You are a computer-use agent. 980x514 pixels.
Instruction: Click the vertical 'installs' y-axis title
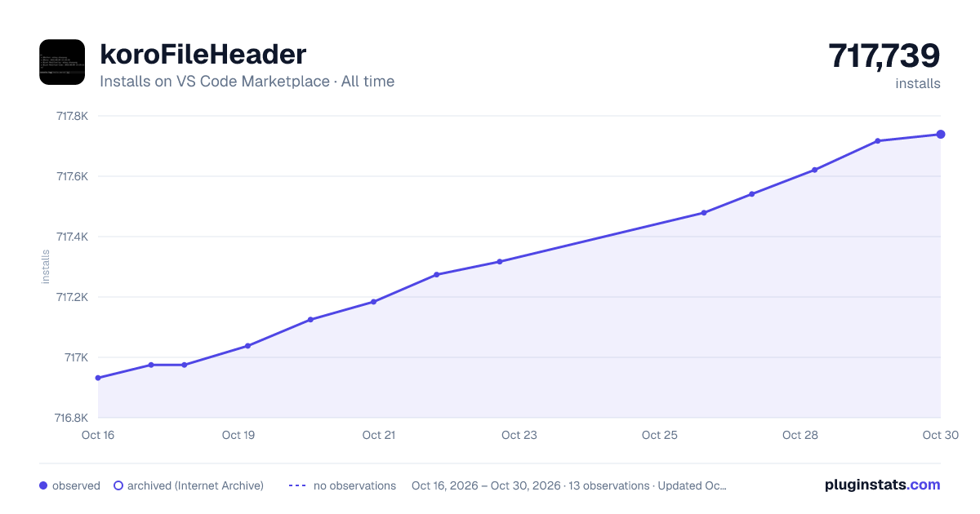coord(46,267)
